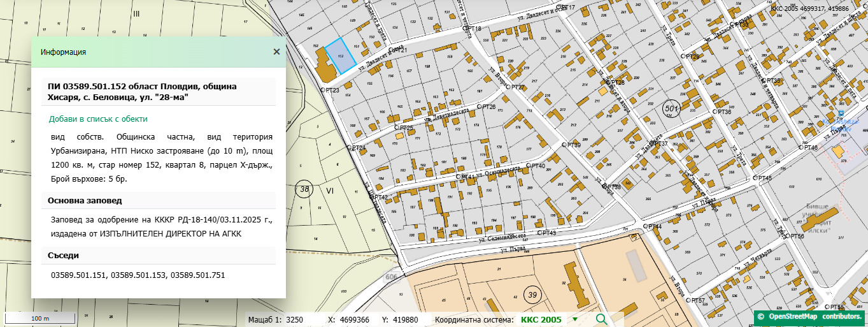This screenshot has width=868, height=327.
Task: Click the PT43 survey point marker
Action: tap(539, 233)
